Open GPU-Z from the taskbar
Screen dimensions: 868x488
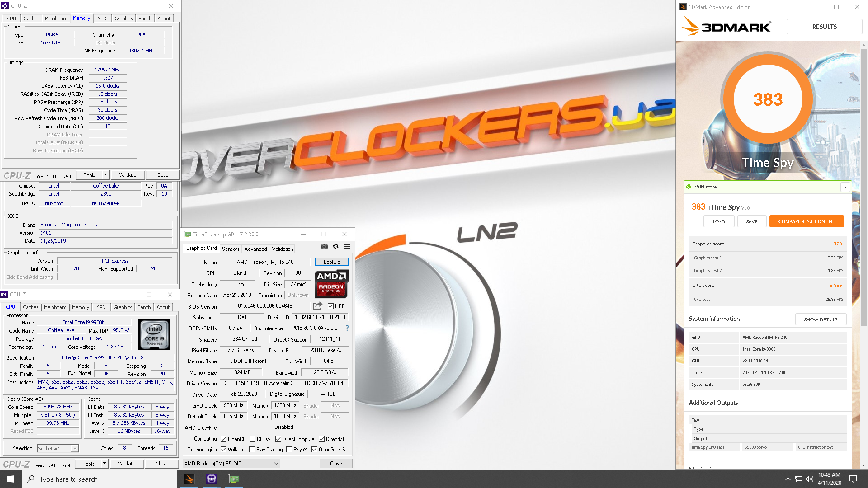tap(234, 479)
